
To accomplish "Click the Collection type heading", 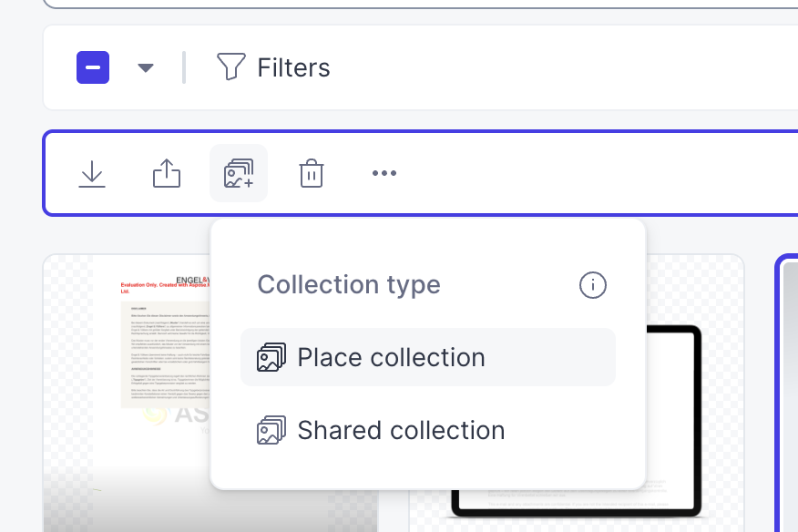I will click(349, 284).
